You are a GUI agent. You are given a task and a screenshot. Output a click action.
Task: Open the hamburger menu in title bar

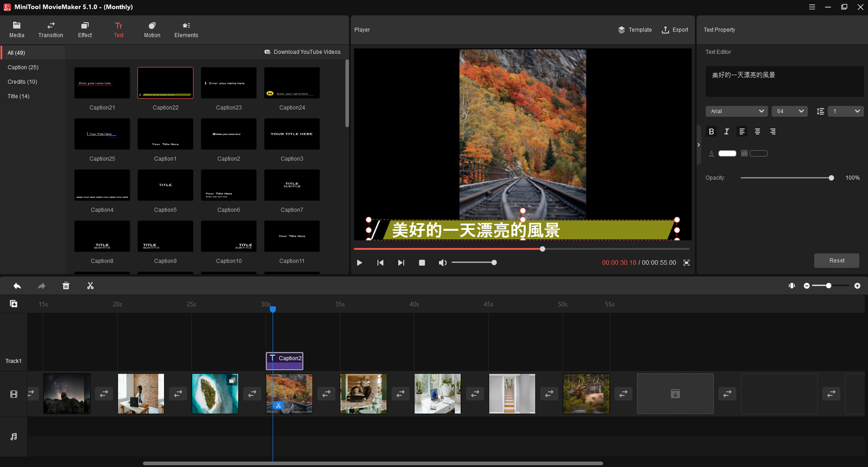tap(812, 7)
